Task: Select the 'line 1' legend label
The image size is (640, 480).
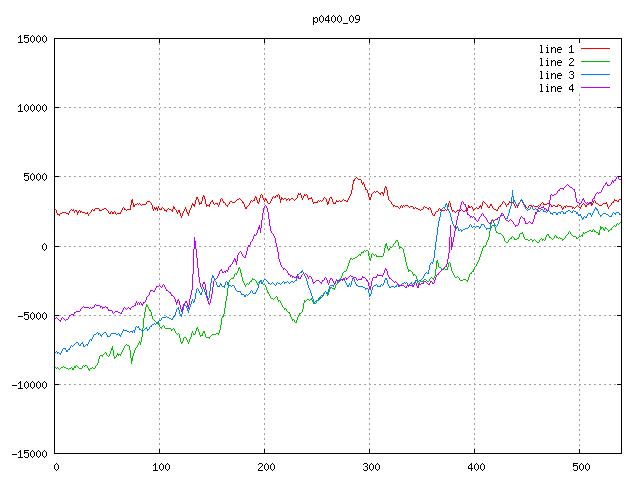Action: click(x=556, y=49)
